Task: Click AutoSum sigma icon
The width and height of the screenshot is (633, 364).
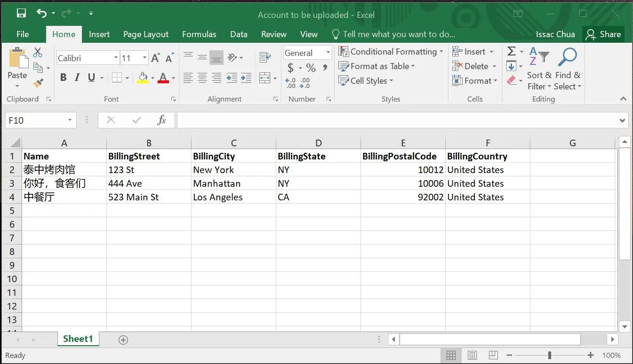Action: (x=512, y=51)
